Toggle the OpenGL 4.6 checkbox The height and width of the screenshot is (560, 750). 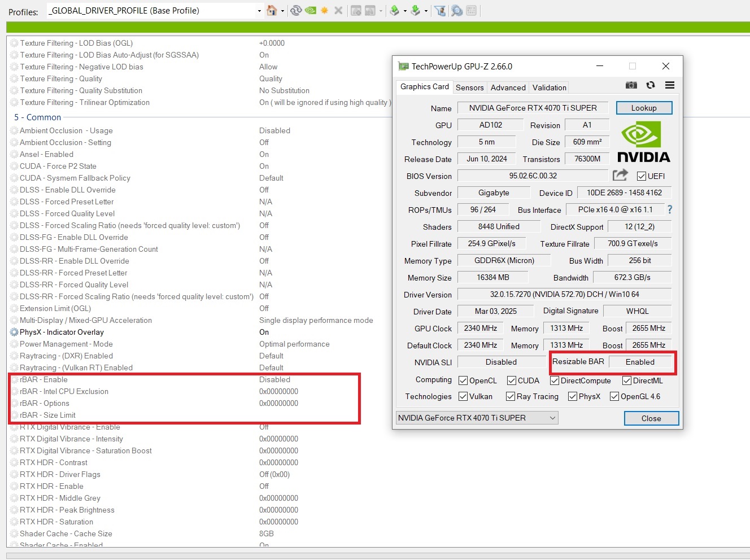(614, 396)
